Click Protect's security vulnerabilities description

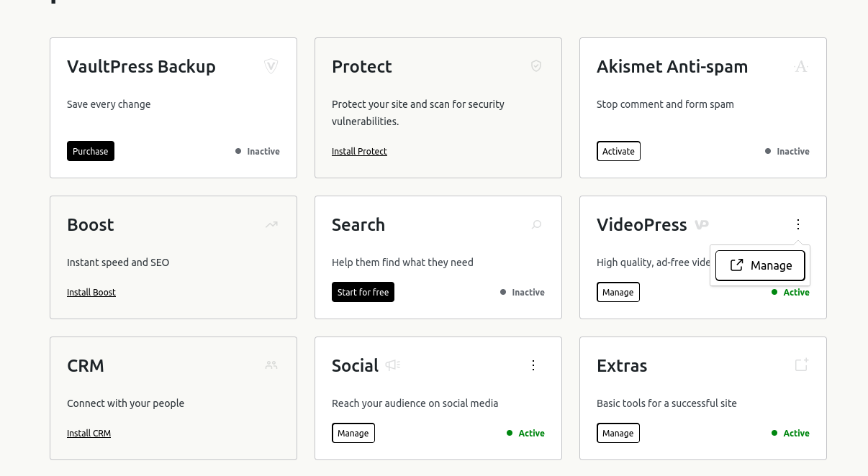(x=418, y=113)
